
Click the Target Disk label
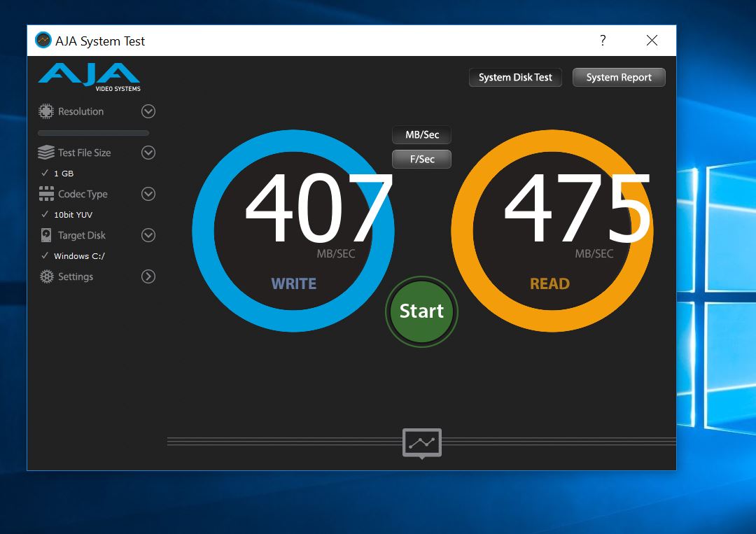coord(82,235)
